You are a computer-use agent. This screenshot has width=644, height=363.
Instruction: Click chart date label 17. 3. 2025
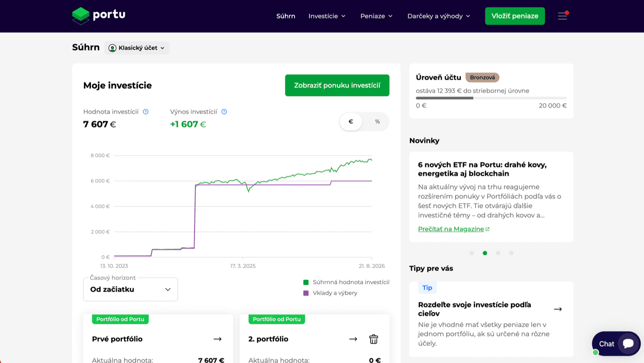(x=243, y=266)
